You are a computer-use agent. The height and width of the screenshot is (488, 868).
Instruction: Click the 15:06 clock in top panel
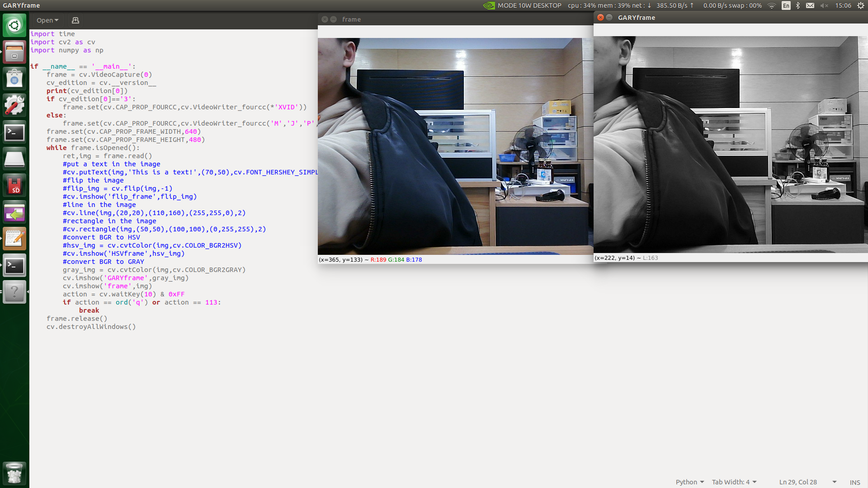[x=843, y=5]
